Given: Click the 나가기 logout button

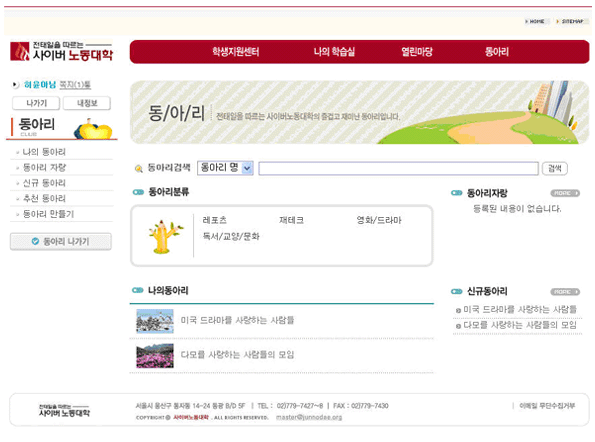Looking at the screenshot, I should coord(36,103).
